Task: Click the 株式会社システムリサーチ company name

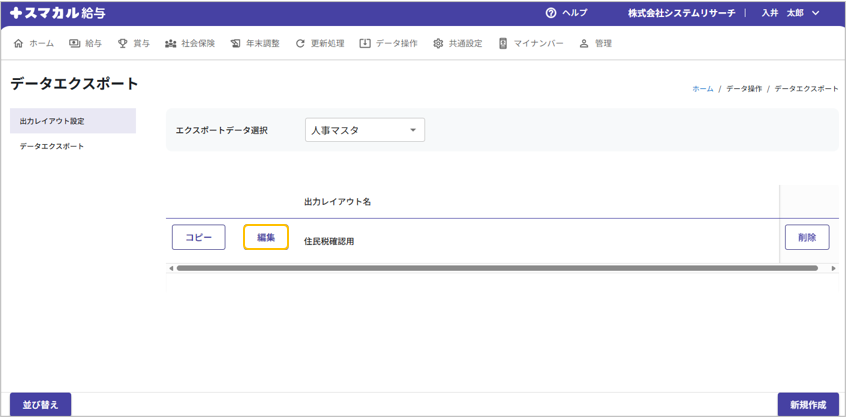Action: (682, 13)
